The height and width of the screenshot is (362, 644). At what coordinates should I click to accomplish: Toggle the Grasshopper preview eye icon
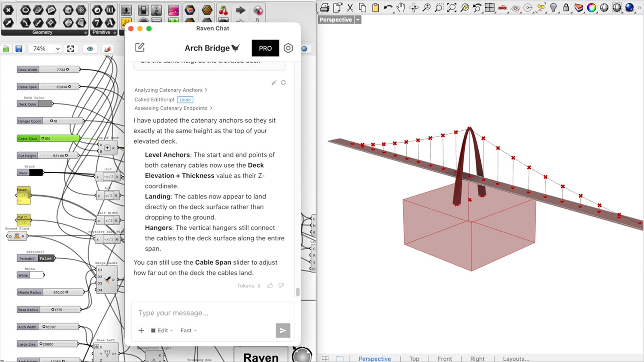[x=90, y=49]
